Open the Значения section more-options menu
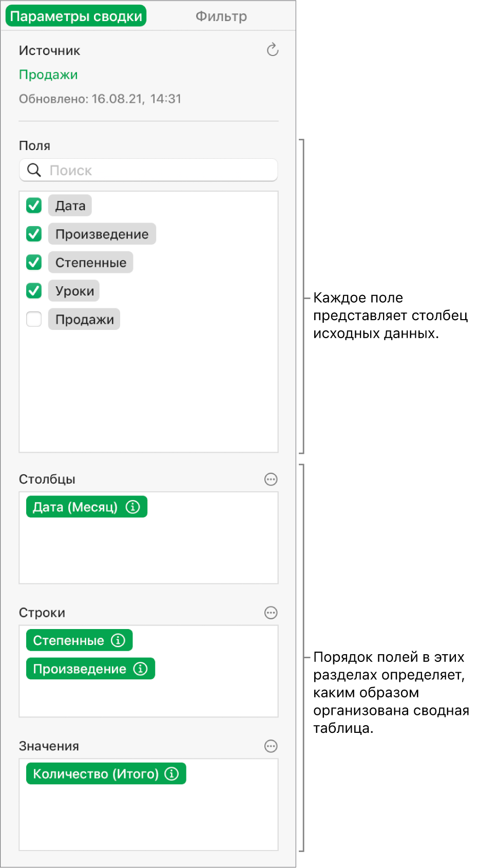 (x=271, y=746)
